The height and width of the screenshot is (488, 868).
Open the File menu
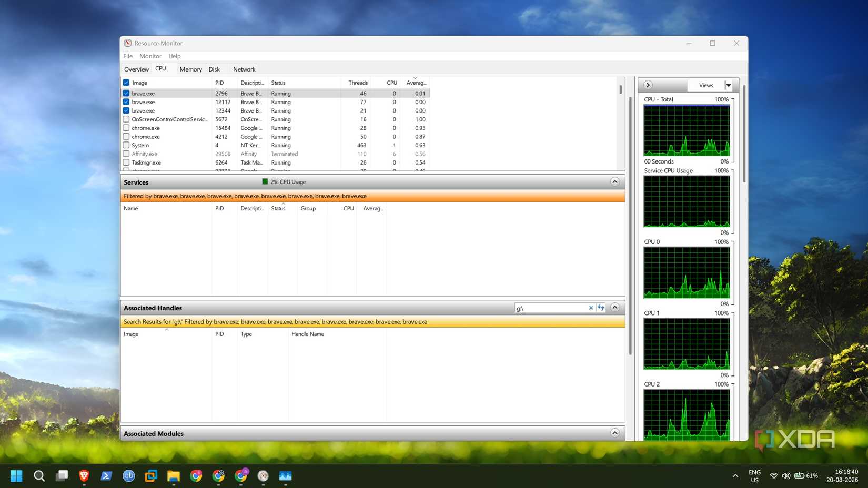(x=128, y=56)
